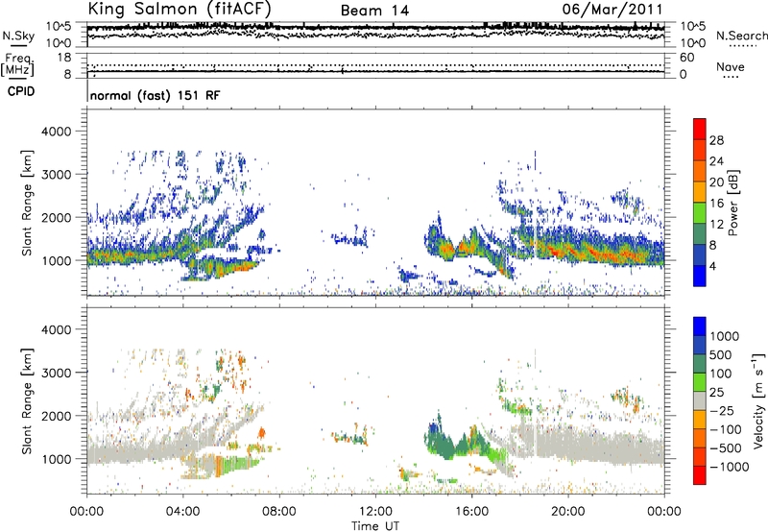Click the Nave legend label
768x532 pixels.
[730, 67]
